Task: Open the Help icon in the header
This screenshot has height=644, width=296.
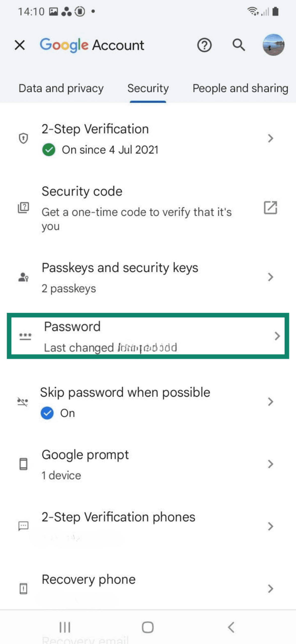Action: tap(204, 45)
